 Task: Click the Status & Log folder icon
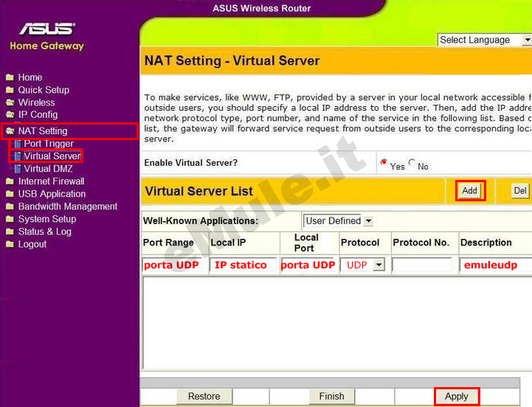pyautogui.click(x=10, y=232)
